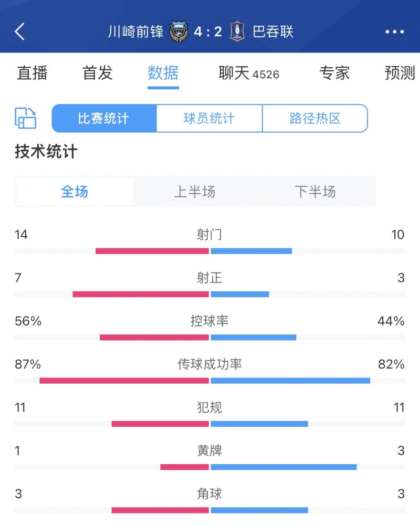
Task: Switch to 下半场 second-half stats
Action: pos(315,192)
